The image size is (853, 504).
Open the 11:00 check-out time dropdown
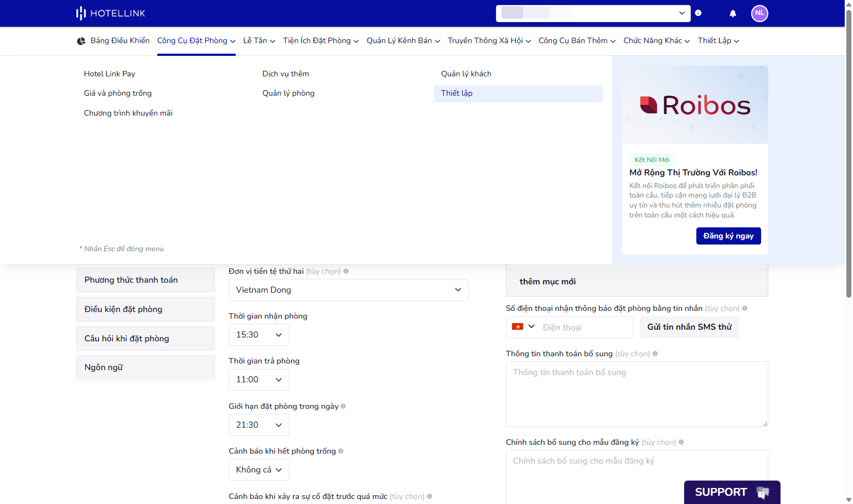click(x=259, y=380)
